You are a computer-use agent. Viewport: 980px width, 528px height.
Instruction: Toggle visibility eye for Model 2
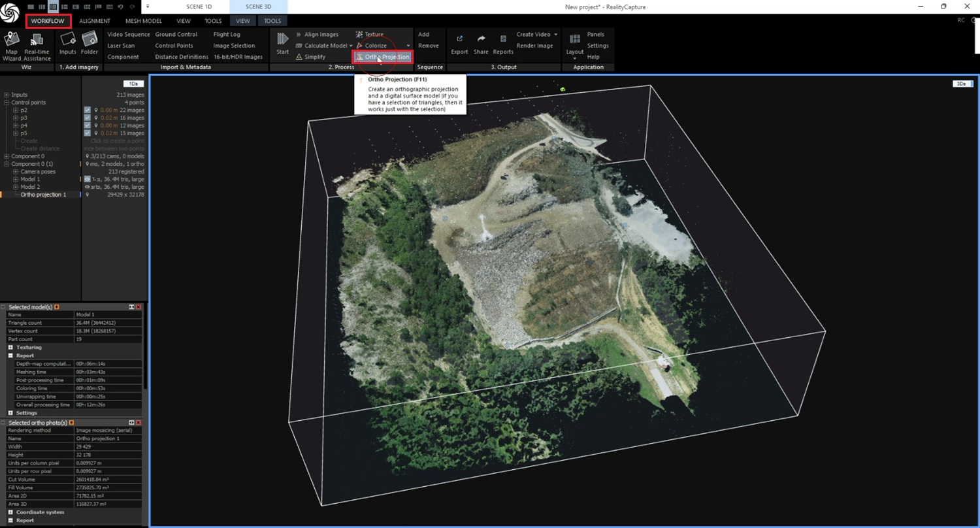pyautogui.click(x=88, y=187)
